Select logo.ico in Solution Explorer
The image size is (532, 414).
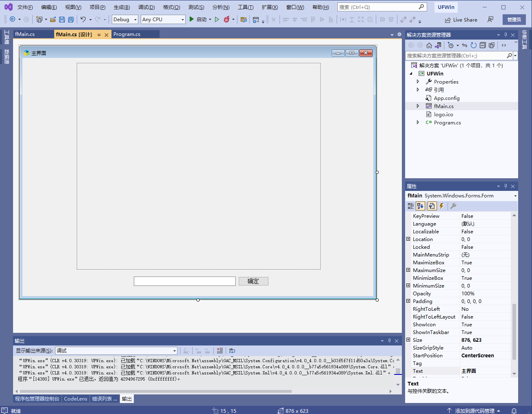(443, 114)
